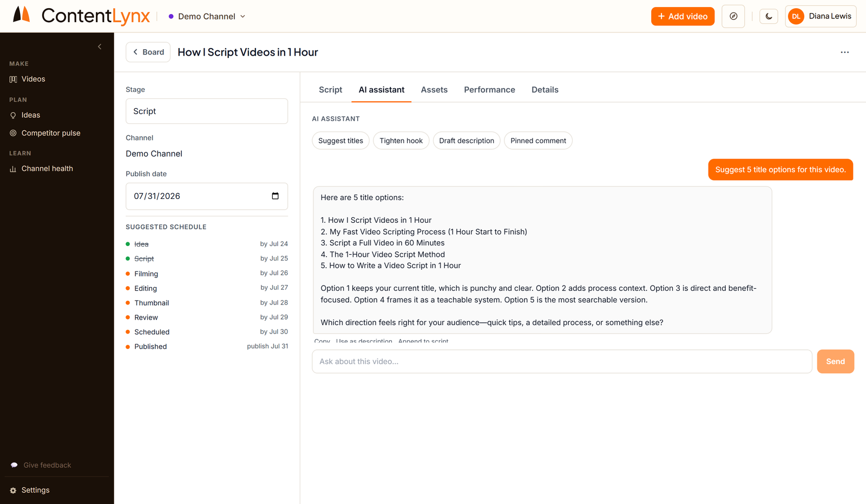Collapse the sidebar with the chevron
Image resolution: width=866 pixels, height=504 pixels.
pyautogui.click(x=100, y=47)
